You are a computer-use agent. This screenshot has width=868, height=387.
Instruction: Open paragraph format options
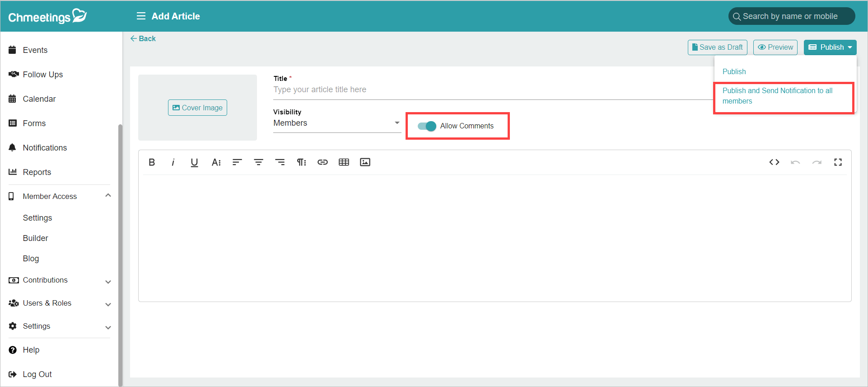pyautogui.click(x=301, y=162)
